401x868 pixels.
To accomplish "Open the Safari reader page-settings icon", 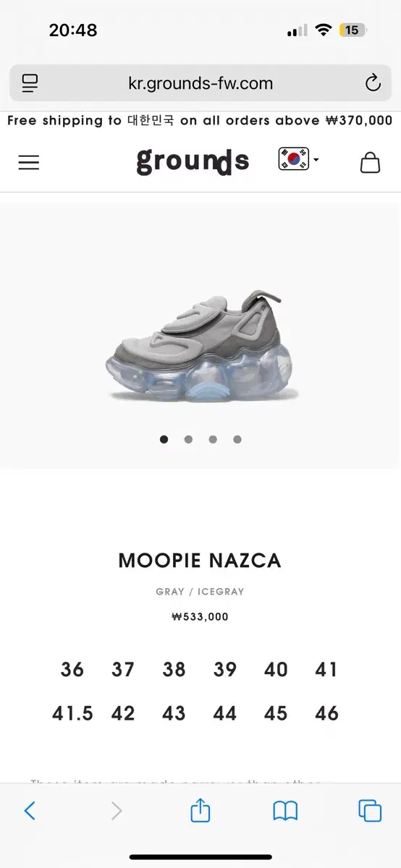I will pyautogui.click(x=30, y=83).
